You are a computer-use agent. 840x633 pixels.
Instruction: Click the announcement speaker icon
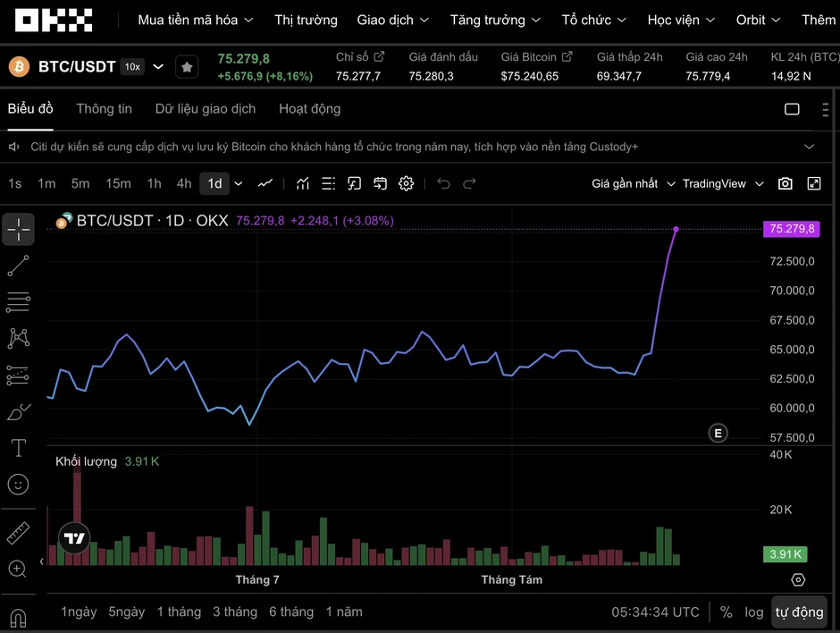(14, 147)
